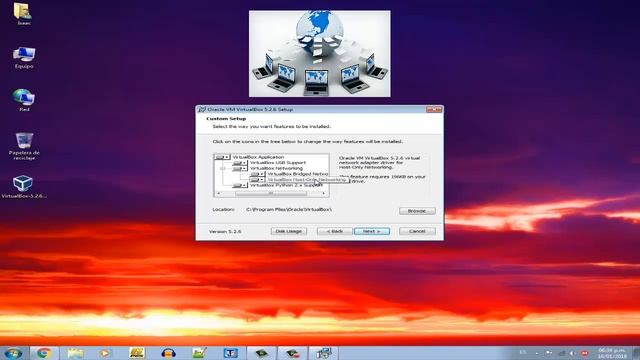Open the Windows Start menu
Viewport: 640px width, 360px height.
click(14, 353)
